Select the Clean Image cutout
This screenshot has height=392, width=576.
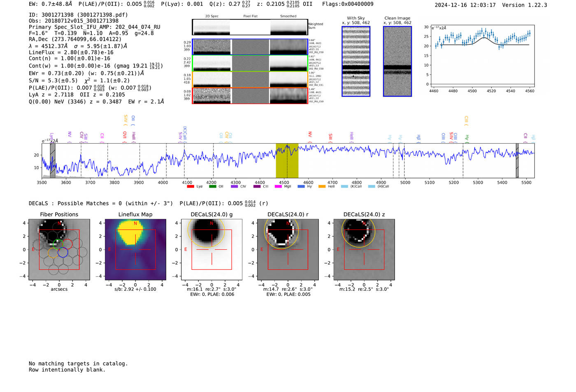(x=397, y=61)
